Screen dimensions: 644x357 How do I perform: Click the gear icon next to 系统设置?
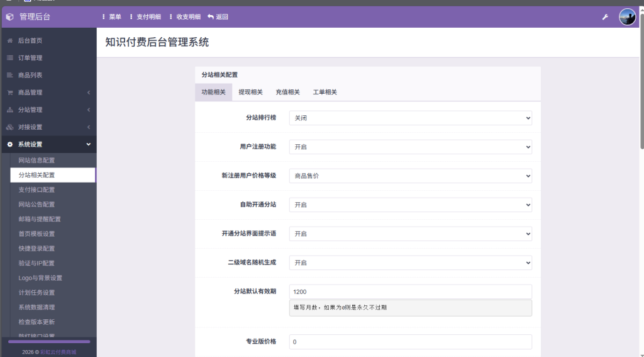click(10, 144)
